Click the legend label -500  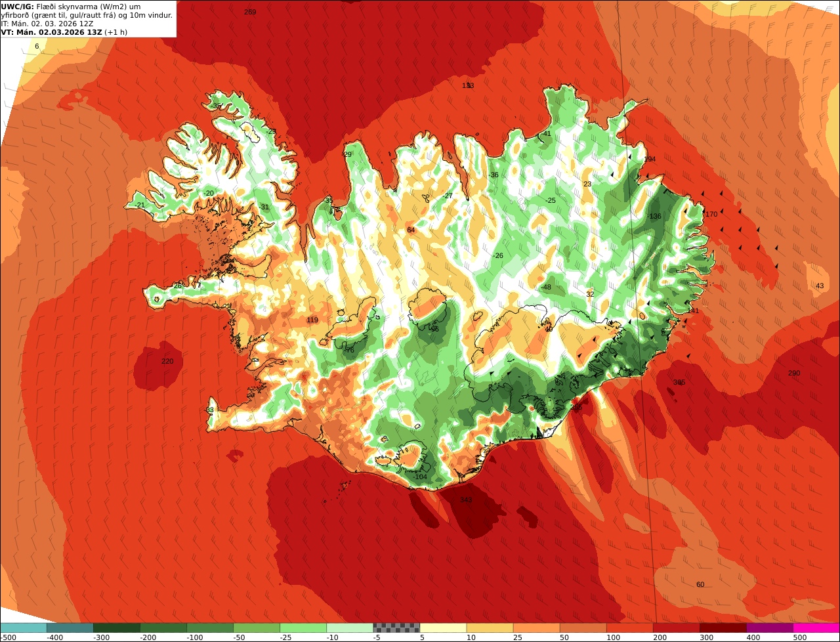[9, 637]
